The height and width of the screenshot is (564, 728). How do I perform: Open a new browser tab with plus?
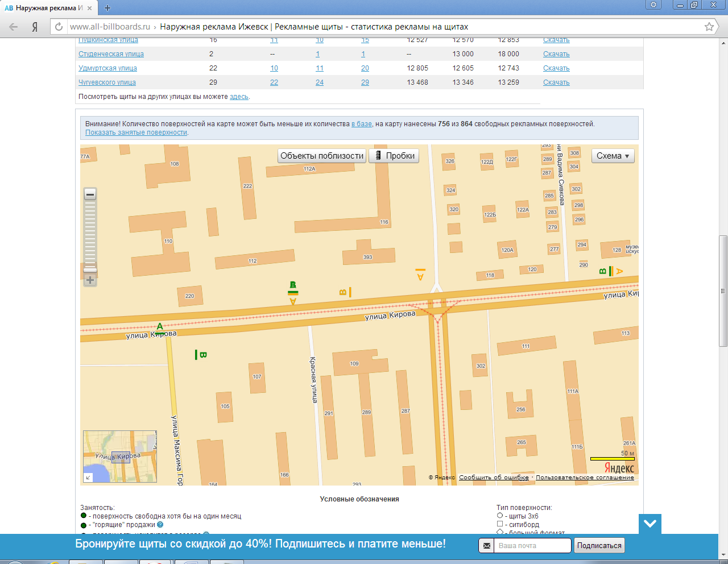pyautogui.click(x=107, y=8)
